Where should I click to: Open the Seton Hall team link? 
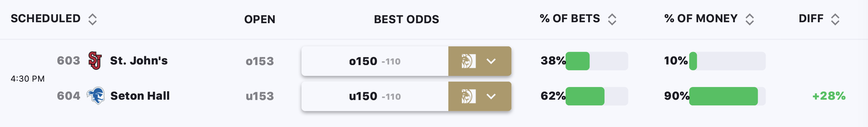140,96
